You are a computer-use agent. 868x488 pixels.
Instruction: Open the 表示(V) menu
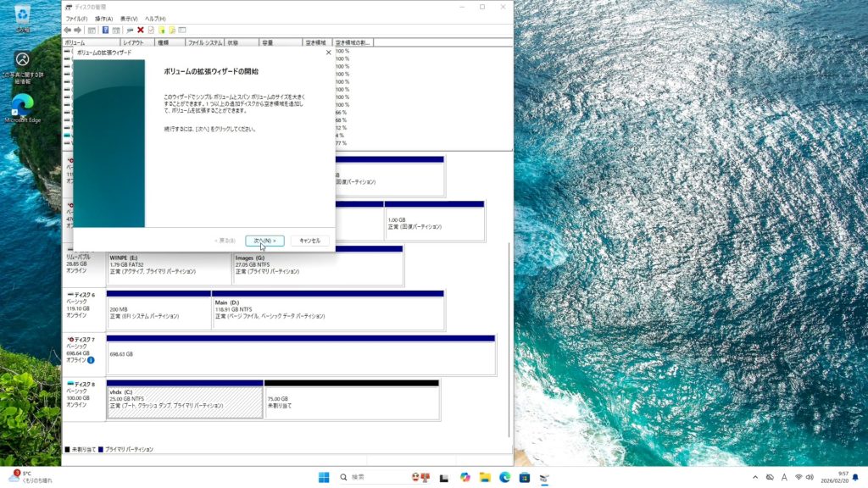(129, 19)
